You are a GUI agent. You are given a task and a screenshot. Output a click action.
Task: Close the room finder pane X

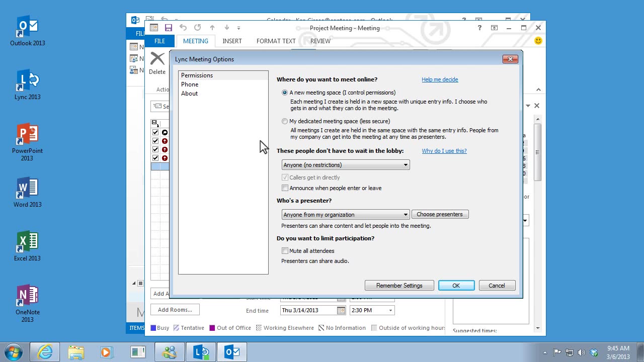(x=537, y=106)
